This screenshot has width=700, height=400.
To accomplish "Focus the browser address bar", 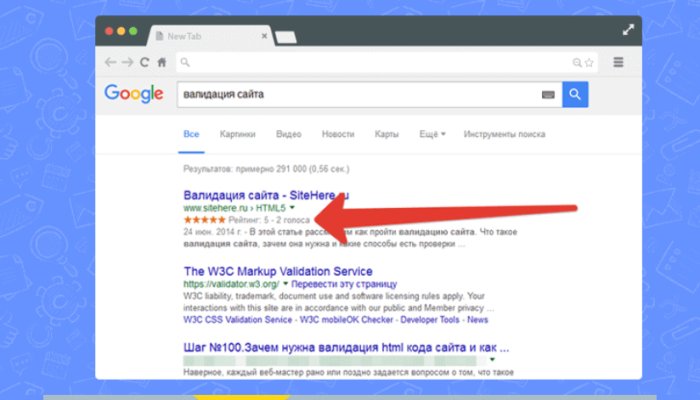I will pos(387,62).
